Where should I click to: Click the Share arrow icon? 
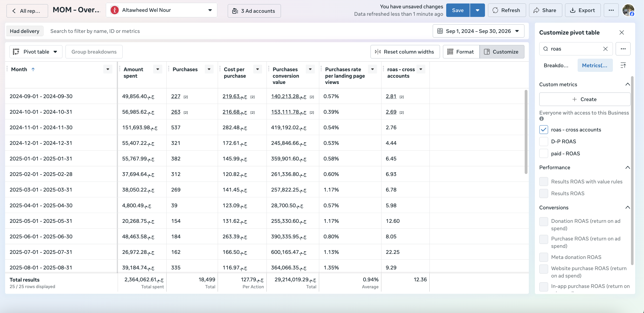pos(536,10)
